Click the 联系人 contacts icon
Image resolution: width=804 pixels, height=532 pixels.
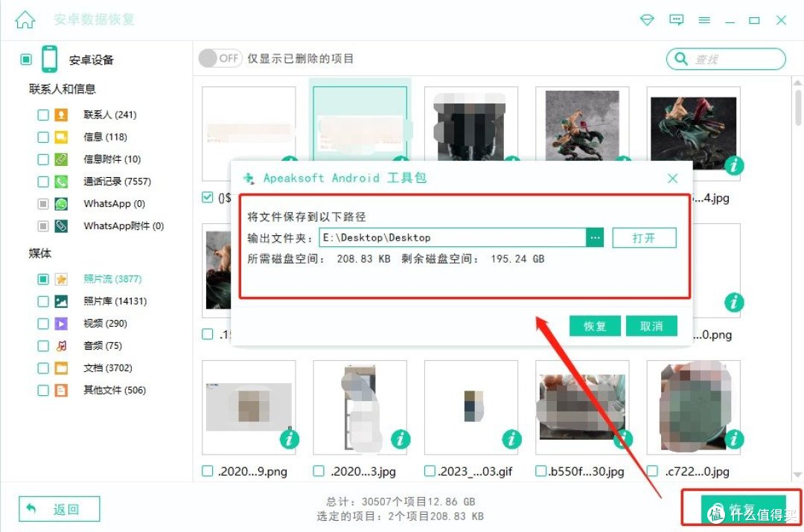pos(61,115)
